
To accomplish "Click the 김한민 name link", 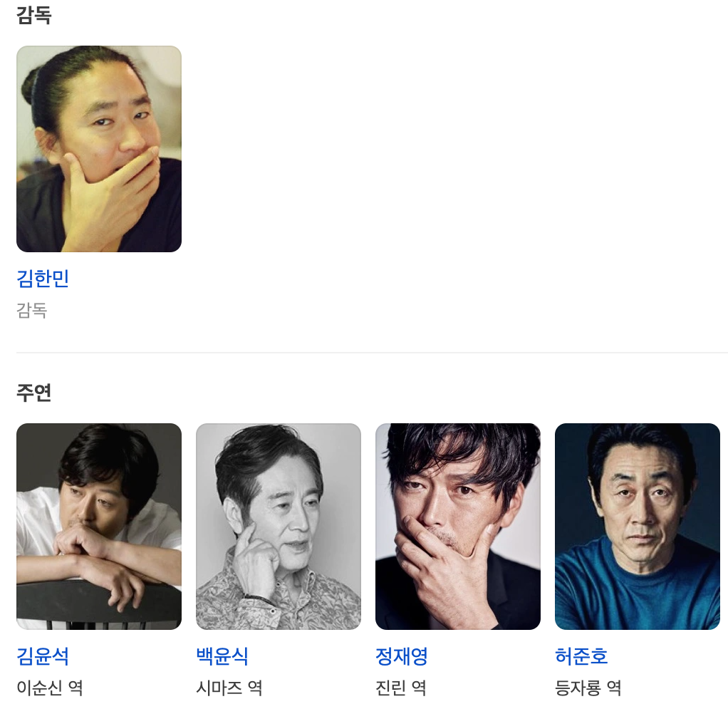I will point(43,279).
